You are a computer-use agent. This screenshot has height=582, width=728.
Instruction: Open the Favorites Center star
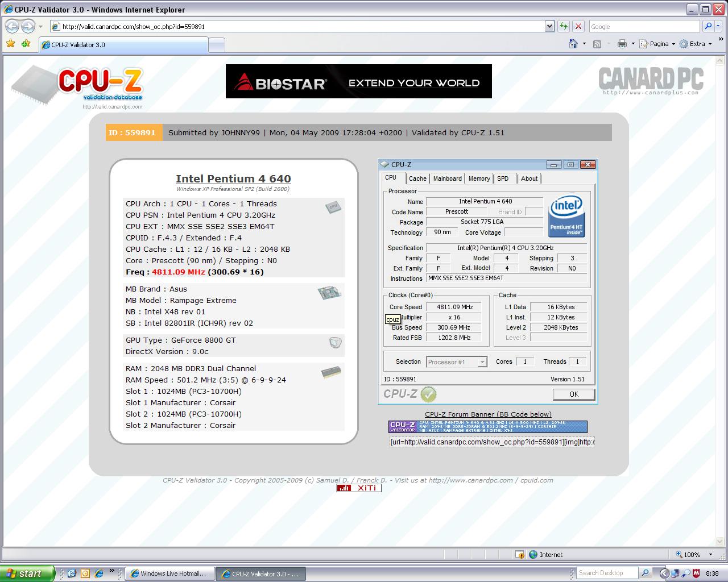pos(11,44)
